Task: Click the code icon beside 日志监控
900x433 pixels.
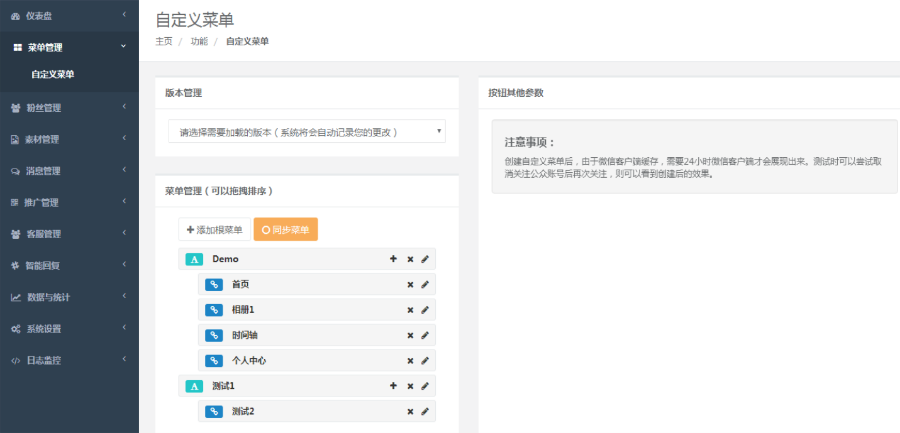Action: [x=16, y=361]
